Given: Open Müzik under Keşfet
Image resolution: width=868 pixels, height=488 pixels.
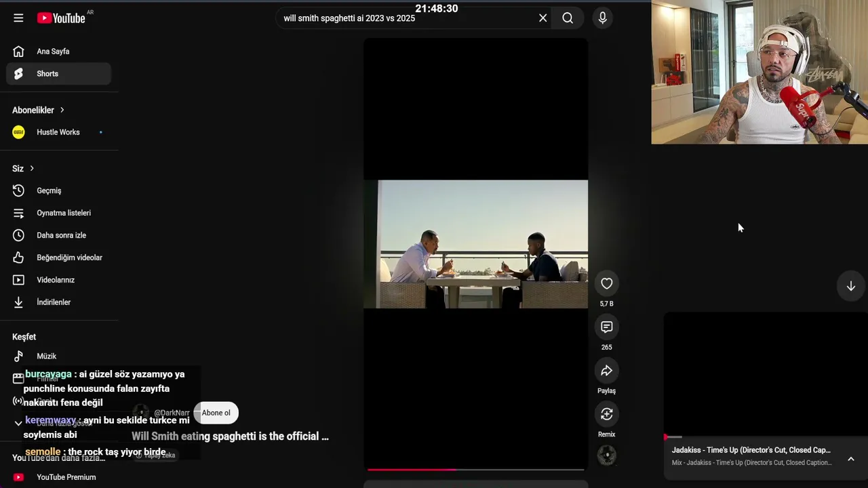Looking at the screenshot, I should click(59, 356).
